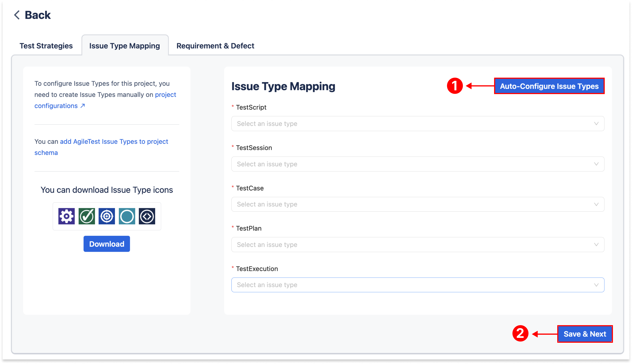Switch to the Test Strategies tab
This screenshot has height=364, width=632.
(46, 46)
